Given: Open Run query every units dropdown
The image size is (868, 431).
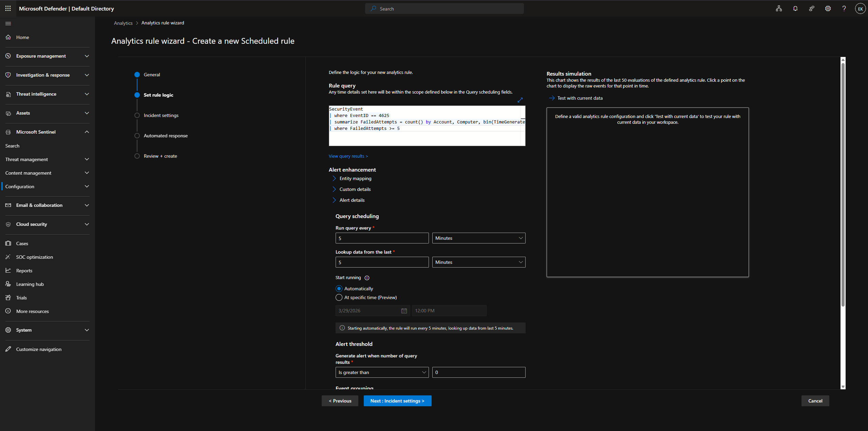Looking at the screenshot, I should [478, 238].
